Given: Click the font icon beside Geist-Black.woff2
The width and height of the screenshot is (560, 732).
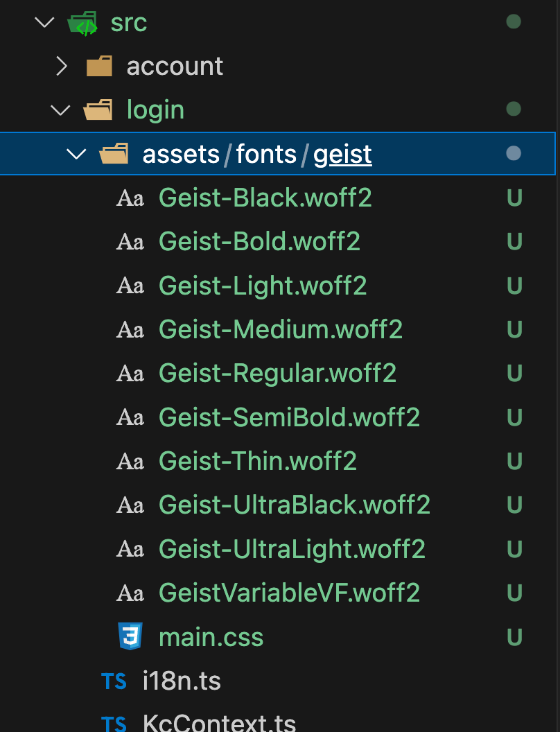Looking at the screenshot, I should [x=130, y=198].
